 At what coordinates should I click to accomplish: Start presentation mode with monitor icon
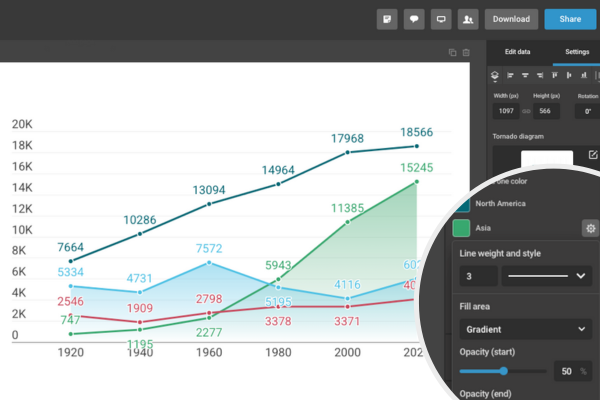click(441, 19)
